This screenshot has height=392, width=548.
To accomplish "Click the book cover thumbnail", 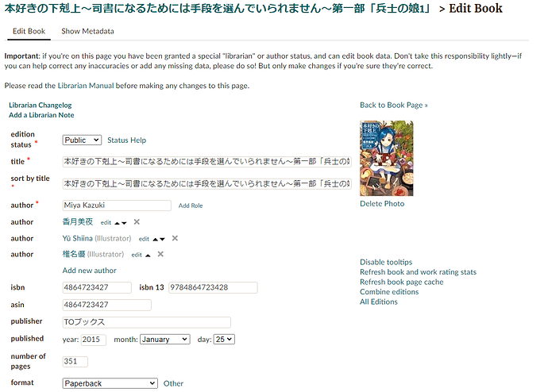I will [387, 158].
